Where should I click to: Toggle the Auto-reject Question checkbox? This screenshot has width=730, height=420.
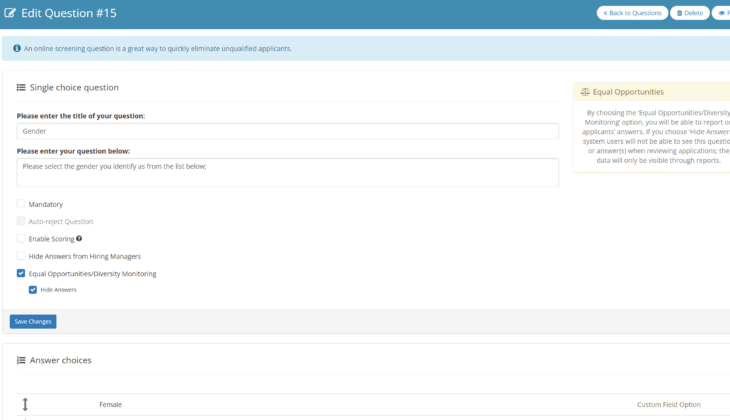pos(21,221)
